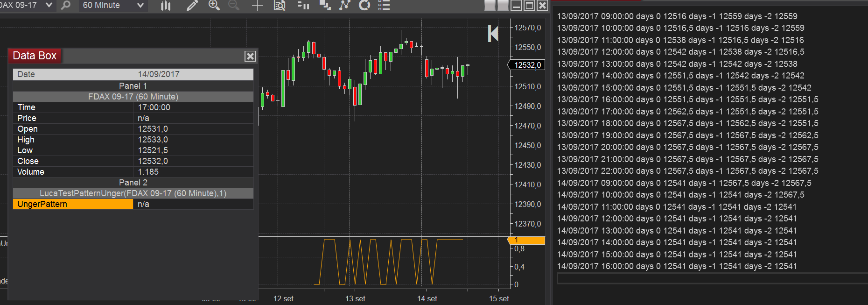Click the 12 set date axis label
Image resolution: width=868 pixels, height=305 pixels.
click(283, 298)
